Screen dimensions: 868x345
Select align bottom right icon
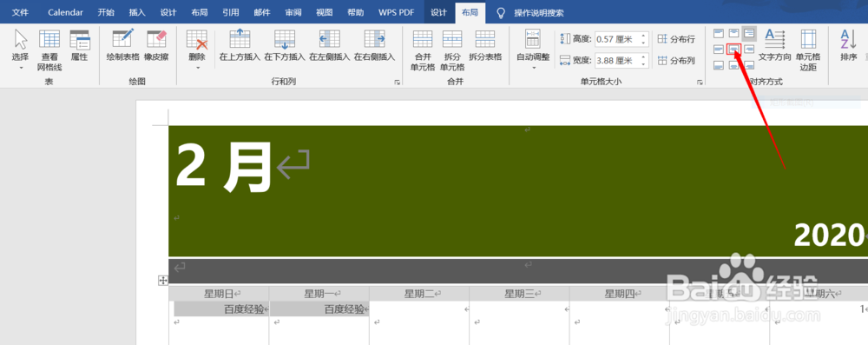(749, 65)
